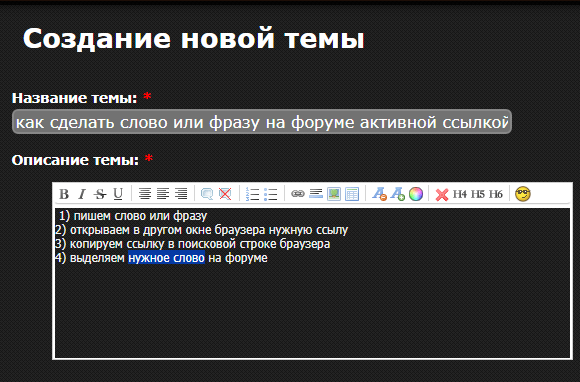Insert an image into the post
The width and height of the screenshot is (580, 382).
pos(334,194)
